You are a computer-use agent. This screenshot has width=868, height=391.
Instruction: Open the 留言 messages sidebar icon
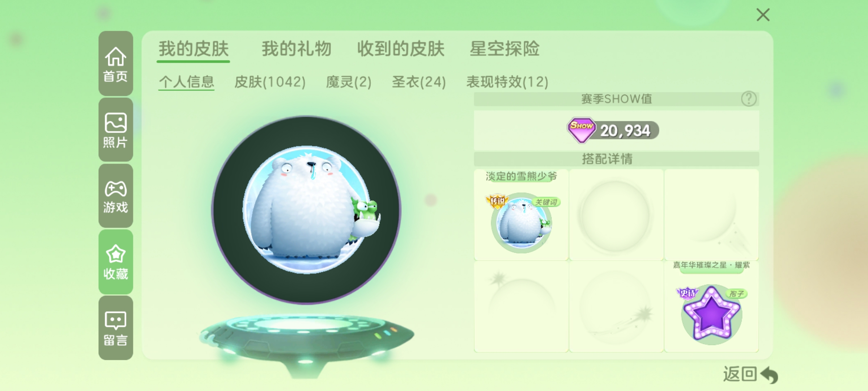[x=116, y=328]
